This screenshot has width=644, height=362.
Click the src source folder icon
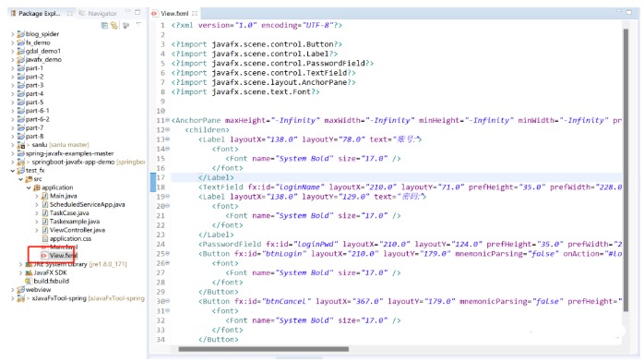pyautogui.click(x=29, y=179)
